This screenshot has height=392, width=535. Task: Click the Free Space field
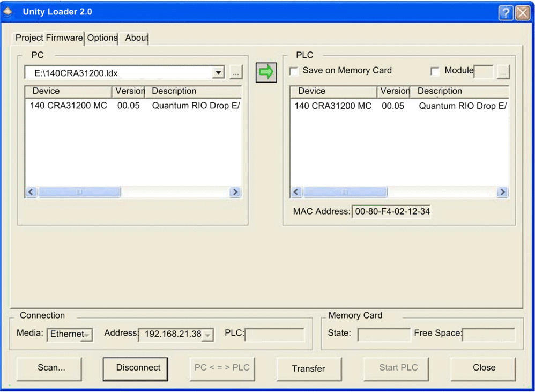pyautogui.click(x=488, y=335)
